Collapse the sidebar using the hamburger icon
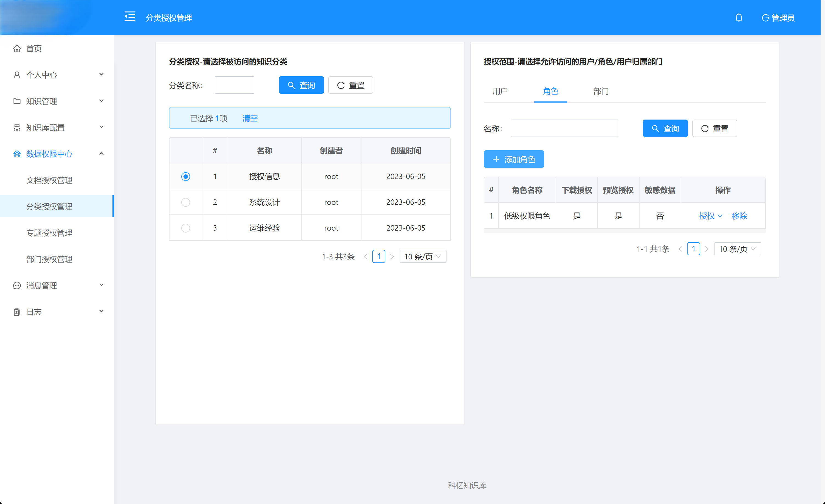 pyautogui.click(x=130, y=16)
